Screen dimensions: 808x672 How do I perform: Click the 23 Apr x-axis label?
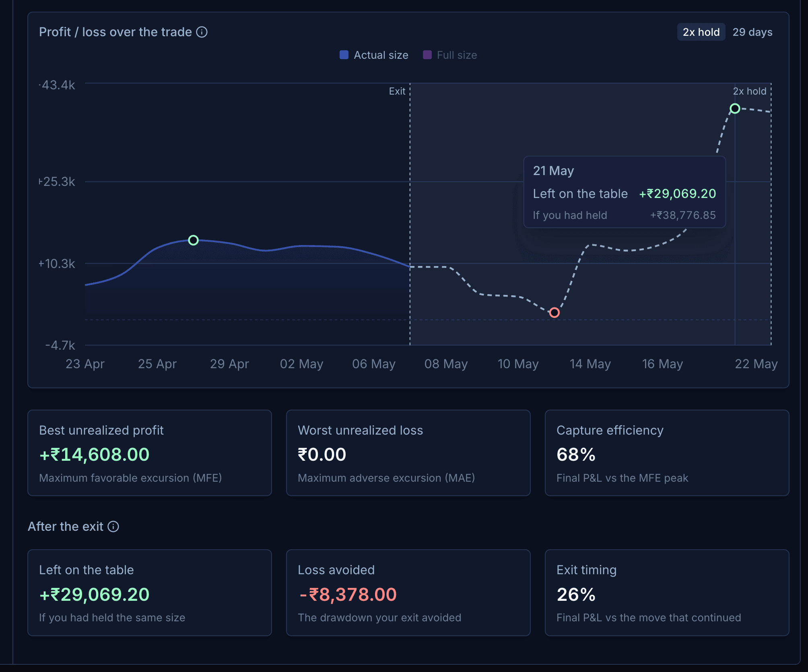85,364
